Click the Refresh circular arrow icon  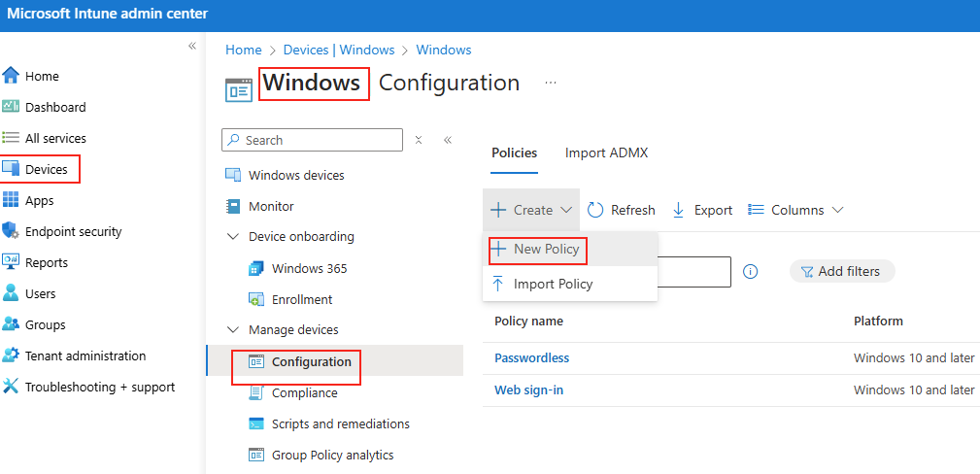pyautogui.click(x=595, y=210)
